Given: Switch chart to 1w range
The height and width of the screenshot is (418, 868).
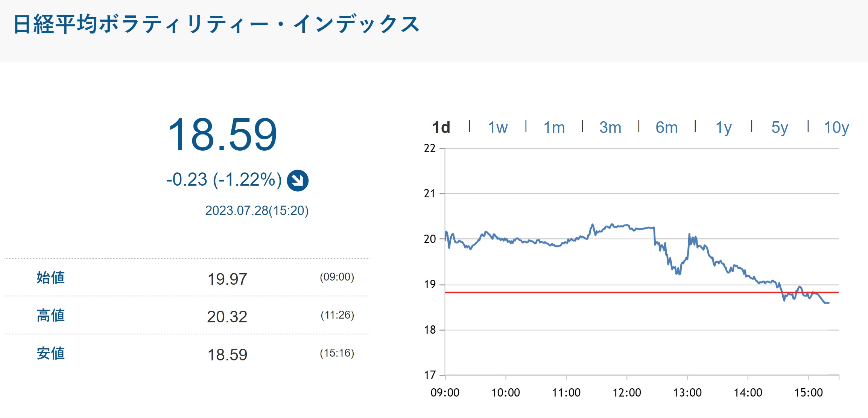Looking at the screenshot, I should click(x=497, y=128).
